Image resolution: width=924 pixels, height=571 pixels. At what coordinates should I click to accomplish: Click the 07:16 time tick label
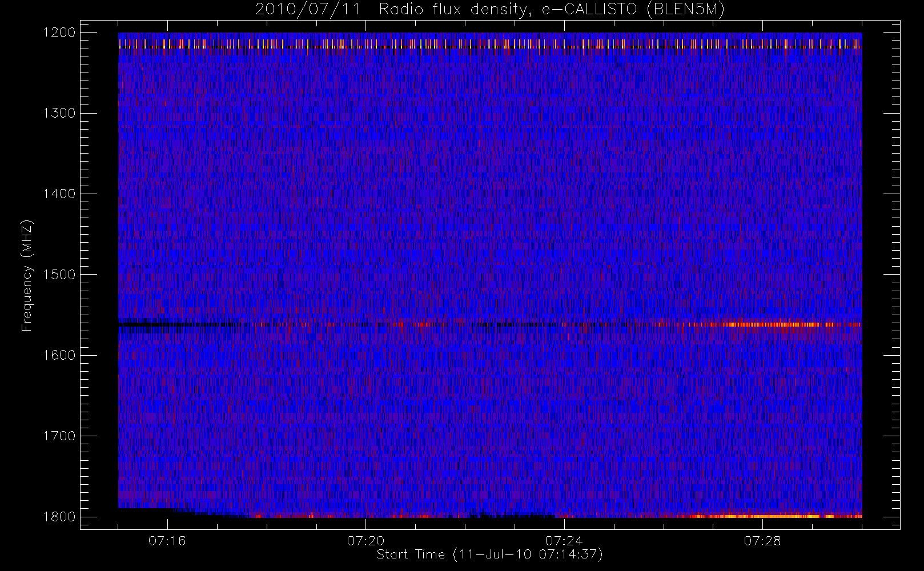point(167,541)
